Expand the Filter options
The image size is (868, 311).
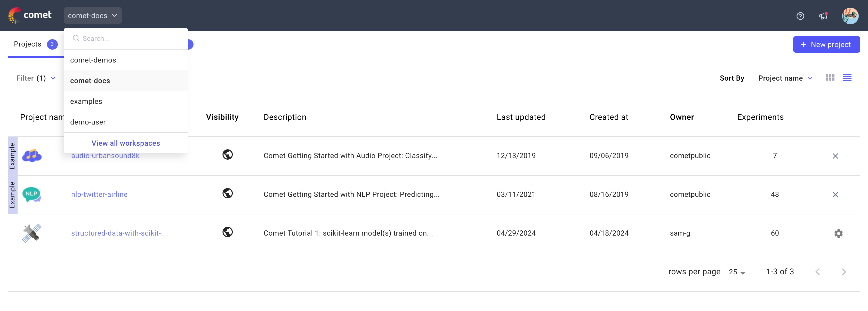click(x=36, y=78)
